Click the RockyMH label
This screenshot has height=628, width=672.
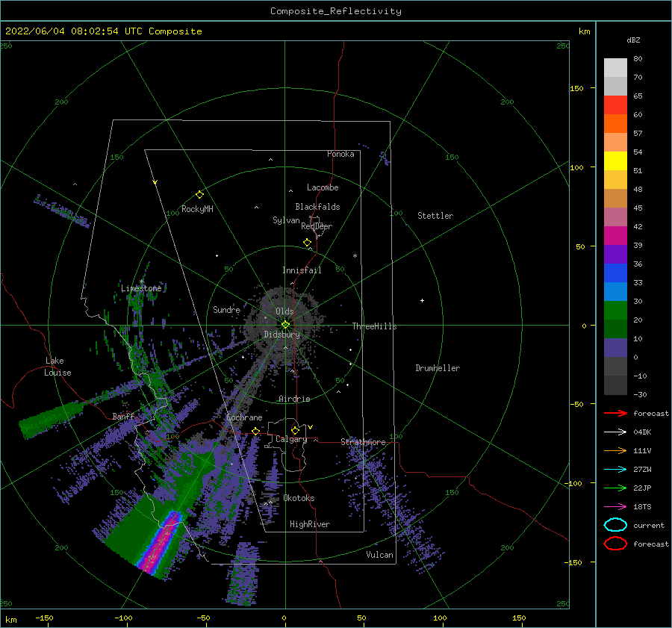(197, 209)
